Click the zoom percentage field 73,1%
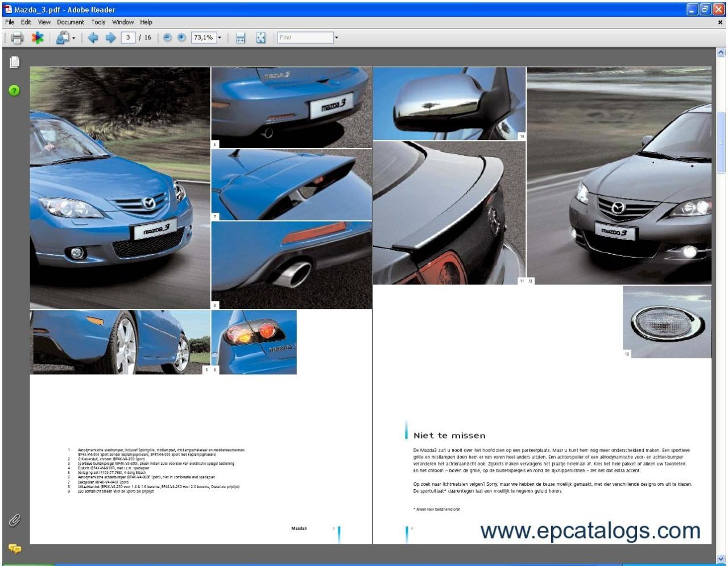Image resolution: width=728 pixels, height=566 pixels. point(203,38)
